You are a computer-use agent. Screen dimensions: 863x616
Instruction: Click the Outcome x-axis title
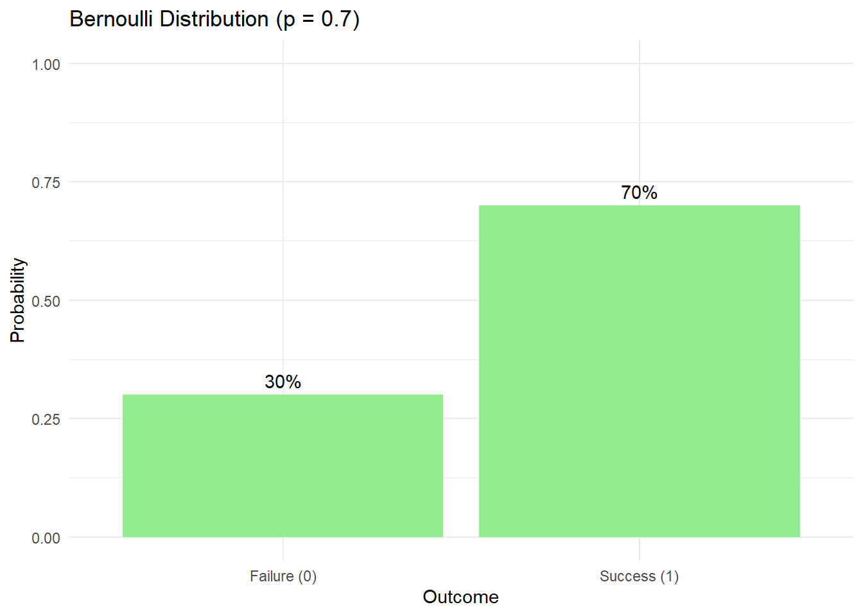pyautogui.click(x=461, y=597)
